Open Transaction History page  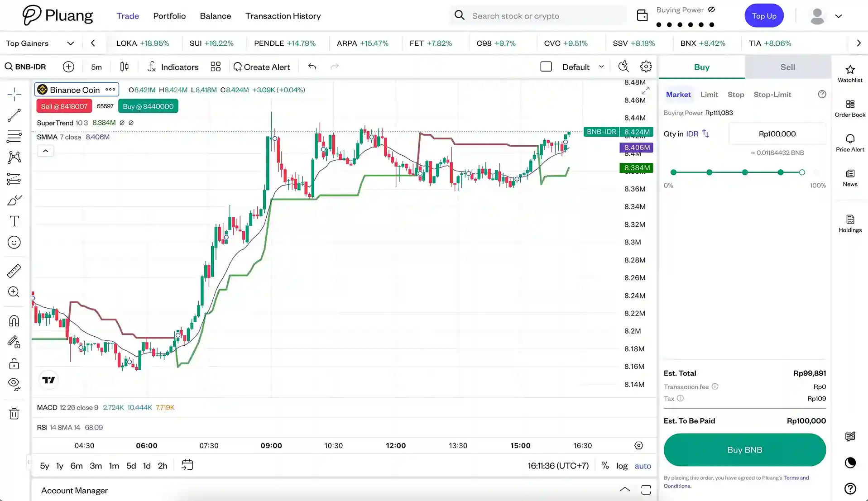coord(283,16)
